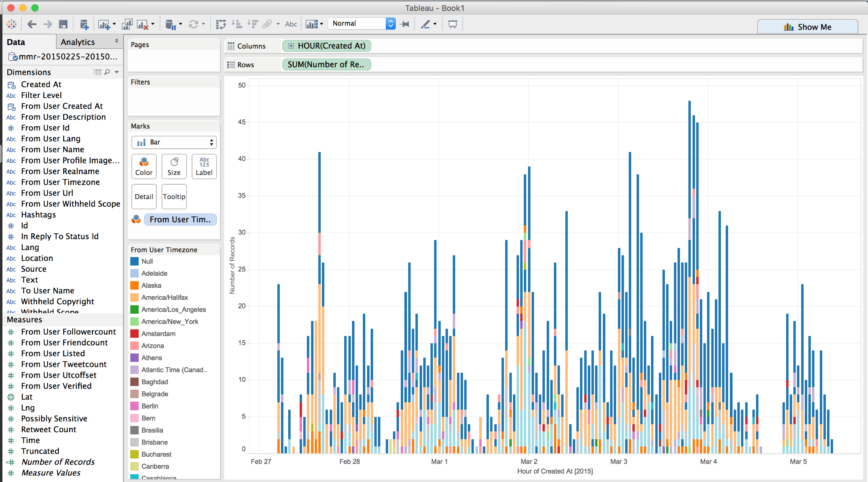Click the Hour of Created At axis title

click(x=555, y=472)
